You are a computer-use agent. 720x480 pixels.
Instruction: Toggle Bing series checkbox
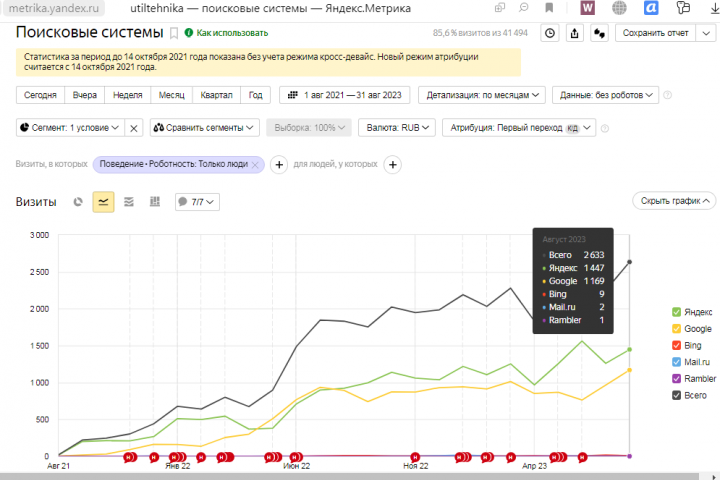676,345
